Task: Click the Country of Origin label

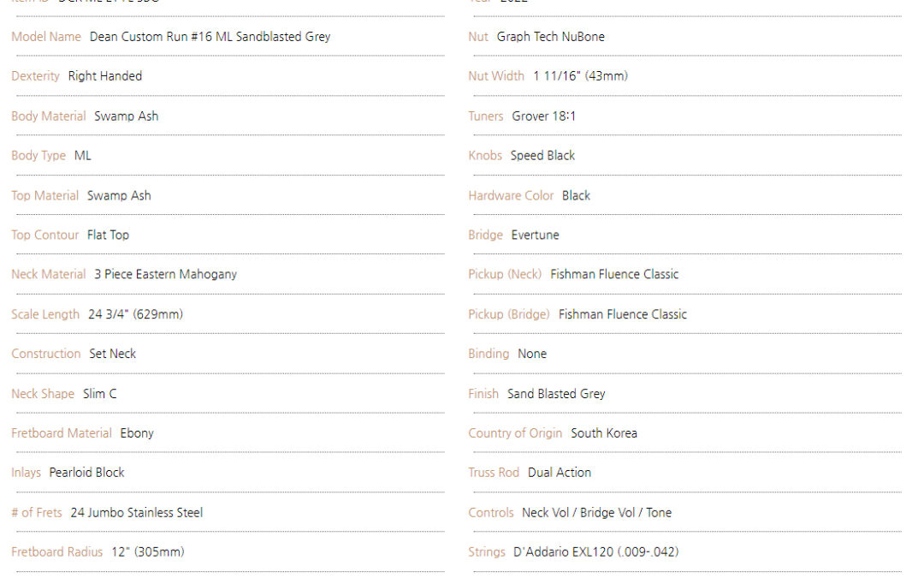Action: 515,433
